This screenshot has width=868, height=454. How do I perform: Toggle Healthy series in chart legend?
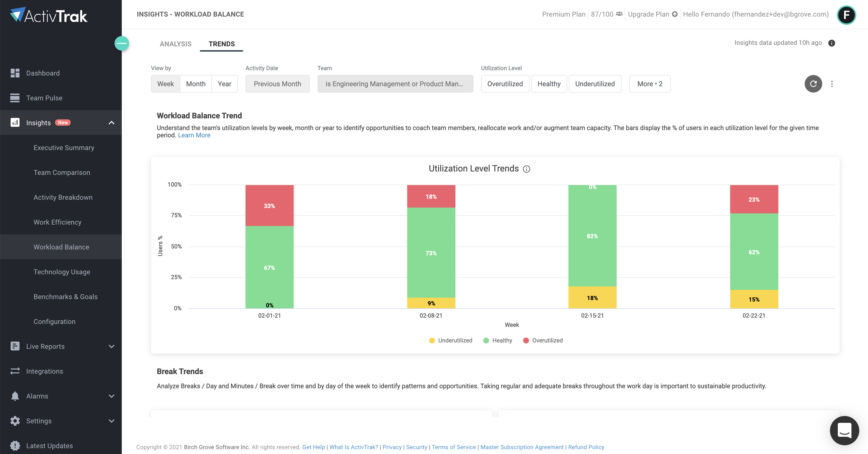(x=498, y=340)
